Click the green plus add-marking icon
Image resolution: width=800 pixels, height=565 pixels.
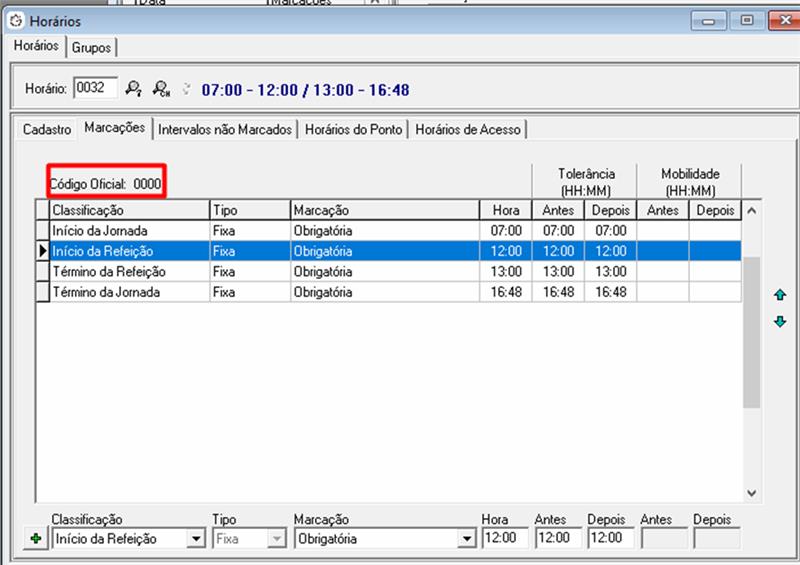36,539
